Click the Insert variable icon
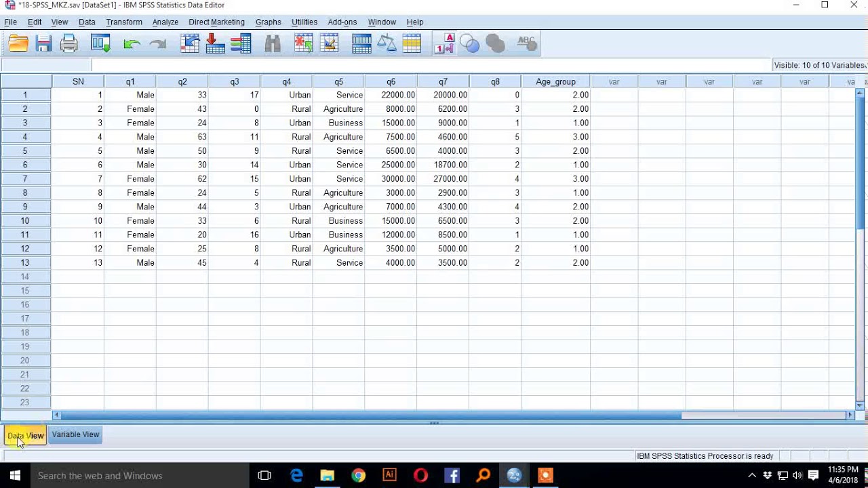The height and width of the screenshot is (488, 868). (330, 44)
